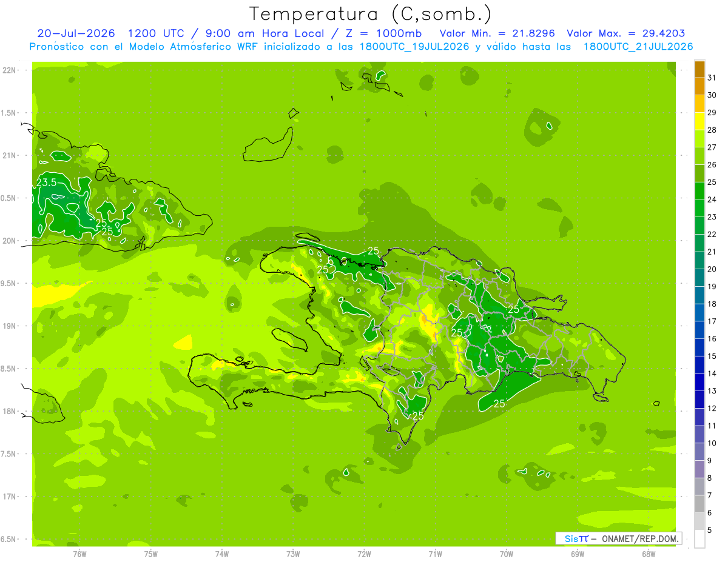This screenshot has width=728, height=562.
Task: Click the orange 31 color bar segment
Action: click(x=699, y=70)
